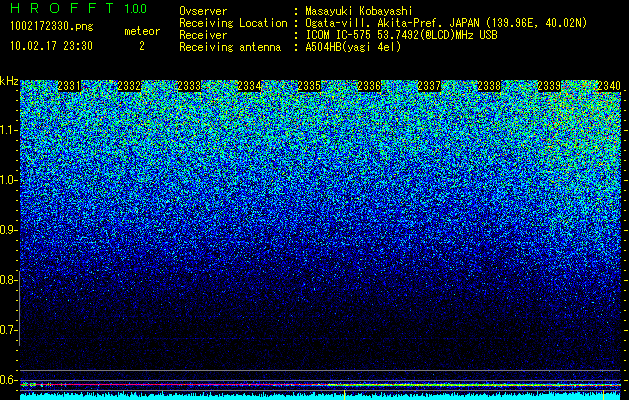This screenshot has height=400, width=629.
Task: Click the 1.1 frequency axis label
Action: click(x=8, y=130)
